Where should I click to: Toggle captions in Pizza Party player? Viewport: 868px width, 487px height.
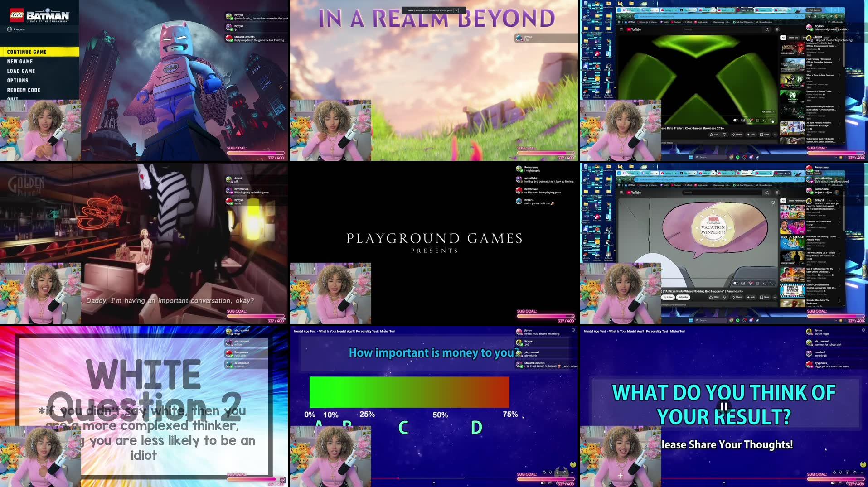pos(743,283)
